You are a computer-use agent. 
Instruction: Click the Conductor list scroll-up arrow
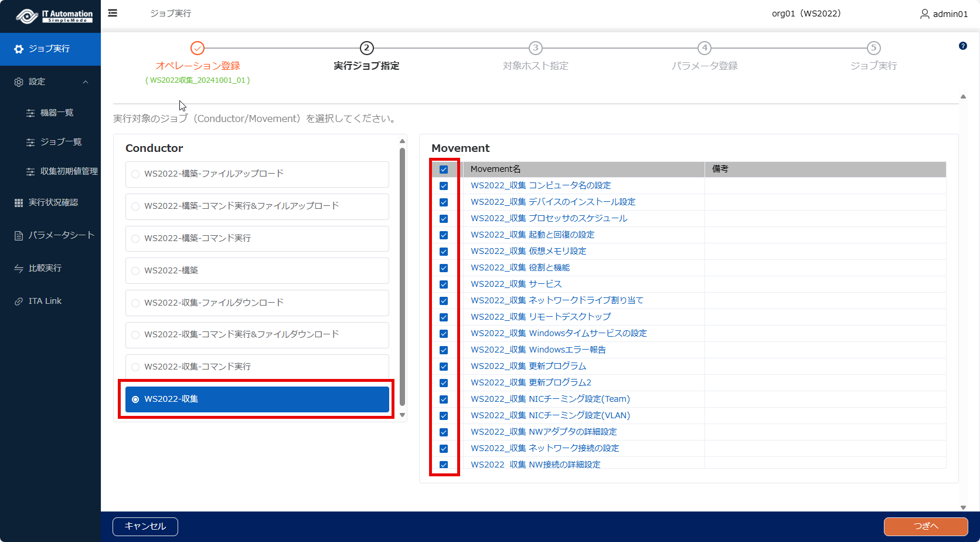(x=402, y=141)
